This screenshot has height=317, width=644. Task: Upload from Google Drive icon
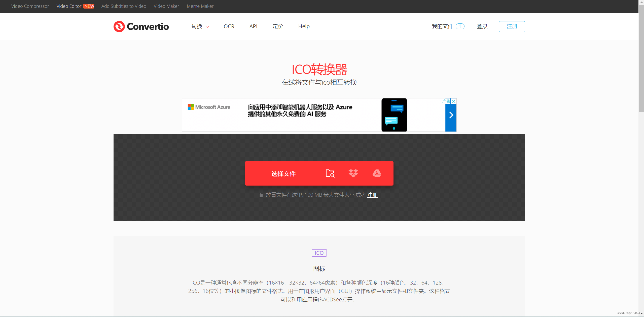click(377, 173)
